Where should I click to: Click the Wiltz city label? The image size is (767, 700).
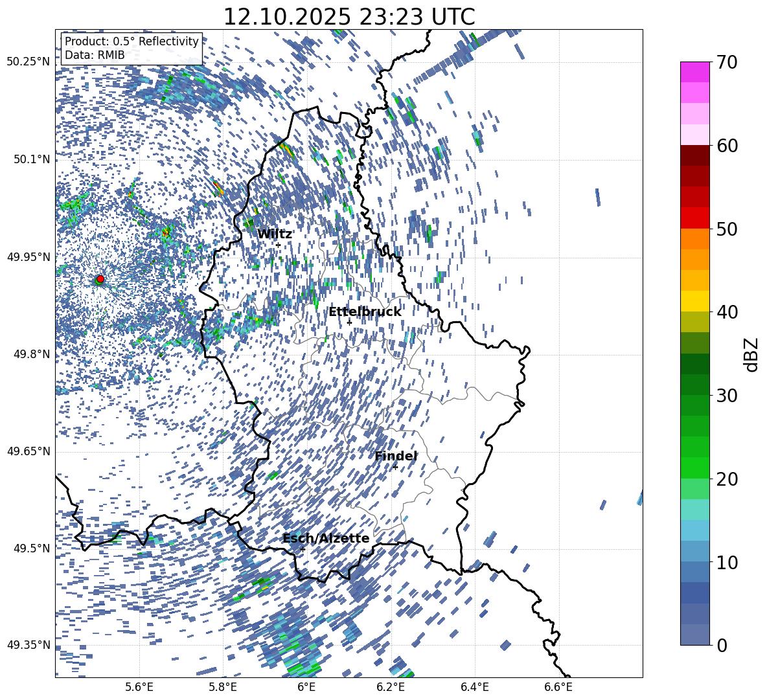pyautogui.click(x=275, y=234)
